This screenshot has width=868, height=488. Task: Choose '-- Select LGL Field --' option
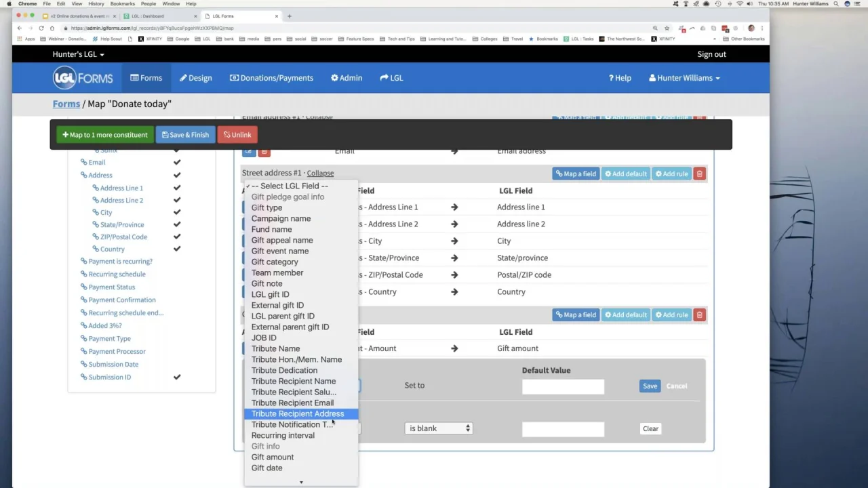click(301, 186)
